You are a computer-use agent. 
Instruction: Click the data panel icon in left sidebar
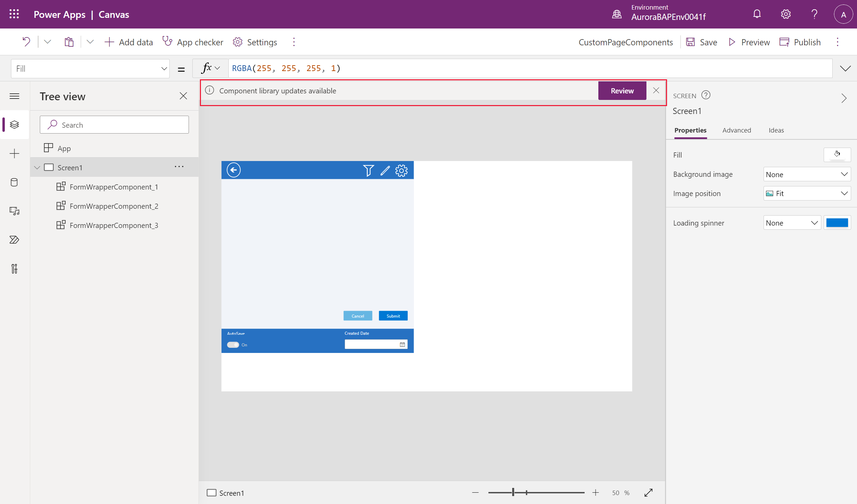pyautogui.click(x=15, y=182)
